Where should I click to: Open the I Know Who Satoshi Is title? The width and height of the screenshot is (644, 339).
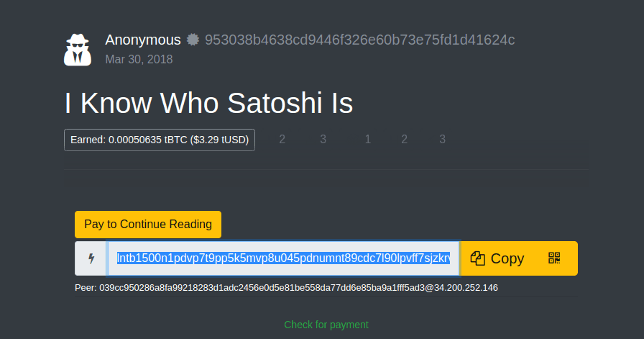tap(208, 104)
